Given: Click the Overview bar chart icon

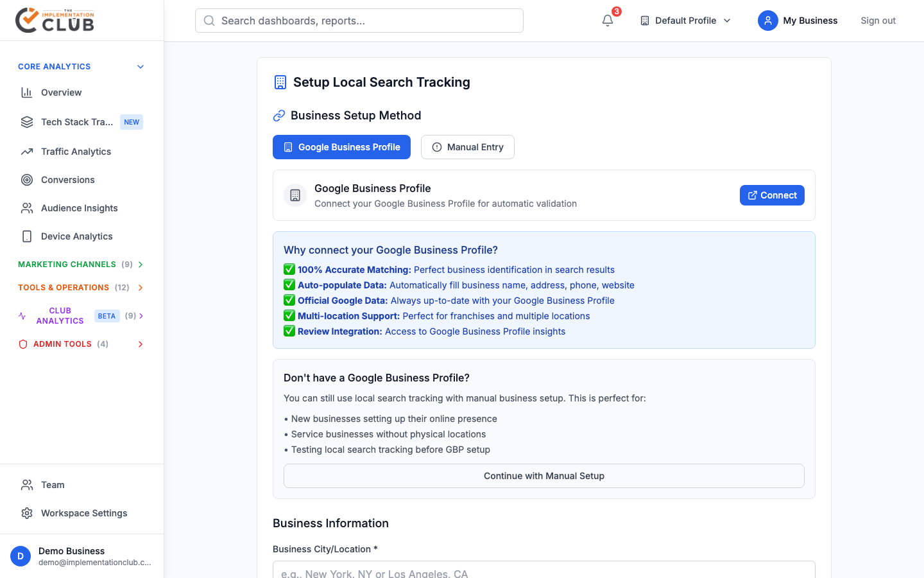Looking at the screenshot, I should [27, 92].
